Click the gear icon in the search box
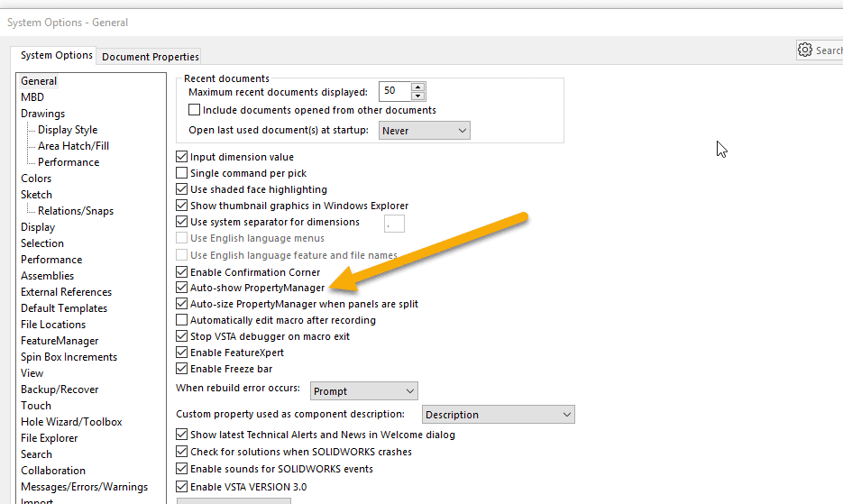Viewport: 843px width, 504px height. click(x=805, y=50)
